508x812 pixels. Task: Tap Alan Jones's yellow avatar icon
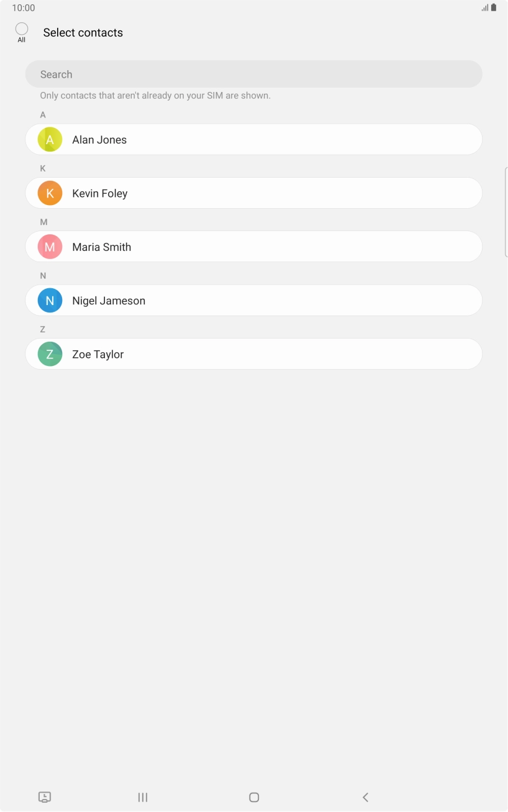pyautogui.click(x=50, y=140)
